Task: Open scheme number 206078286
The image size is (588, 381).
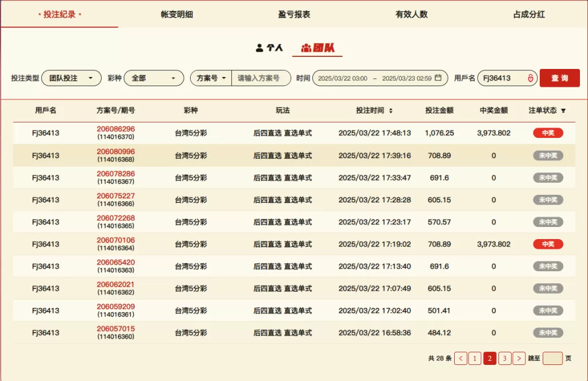Action: coord(115,174)
